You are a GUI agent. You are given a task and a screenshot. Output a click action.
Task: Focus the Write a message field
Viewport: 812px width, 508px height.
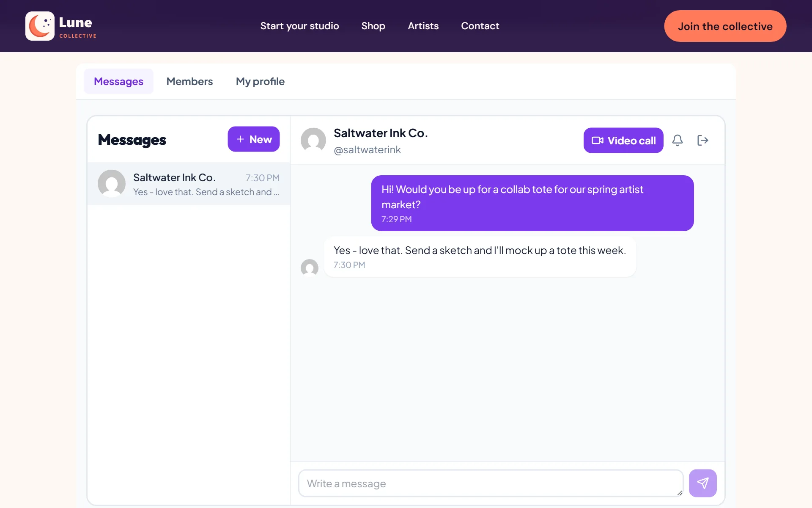tap(491, 483)
